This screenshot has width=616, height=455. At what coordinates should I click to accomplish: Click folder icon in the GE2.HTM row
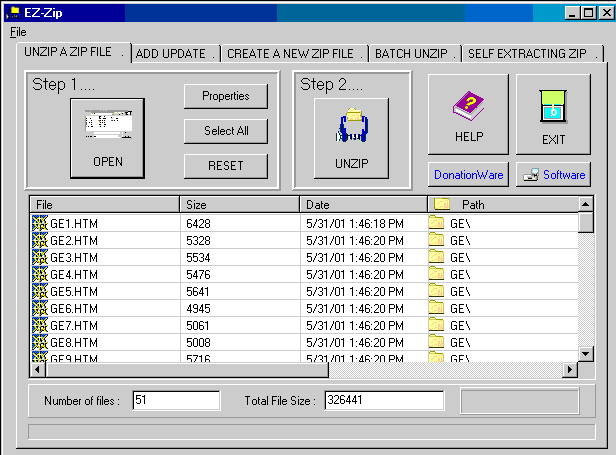436,239
